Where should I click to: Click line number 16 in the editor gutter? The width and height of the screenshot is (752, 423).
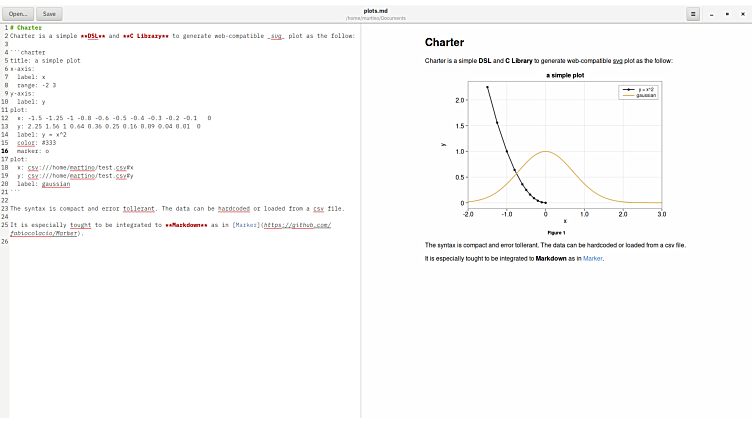5,151
